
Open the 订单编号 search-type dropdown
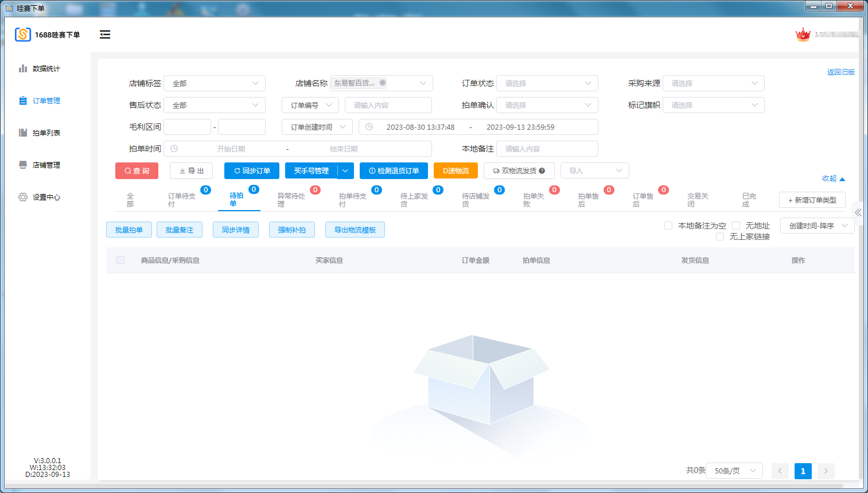pyautogui.click(x=310, y=105)
